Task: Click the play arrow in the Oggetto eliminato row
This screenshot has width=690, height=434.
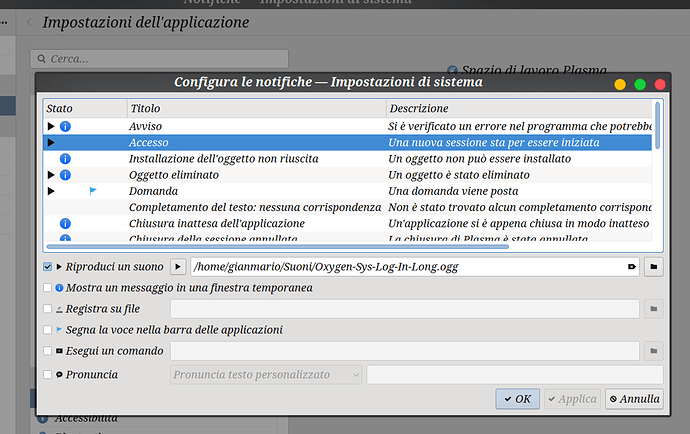Action: [x=51, y=175]
